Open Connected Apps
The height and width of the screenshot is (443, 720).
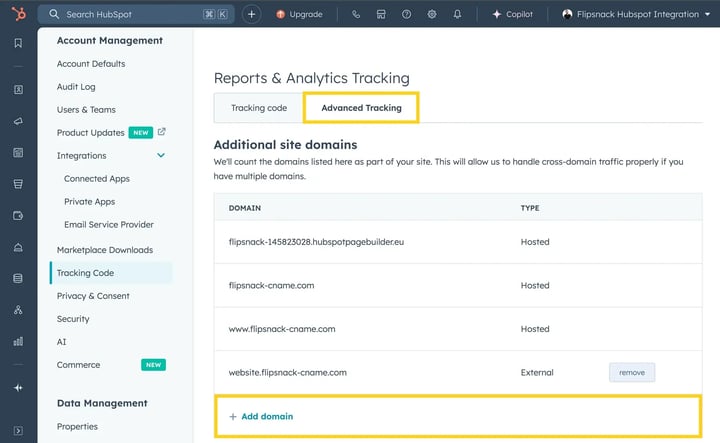(x=97, y=179)
